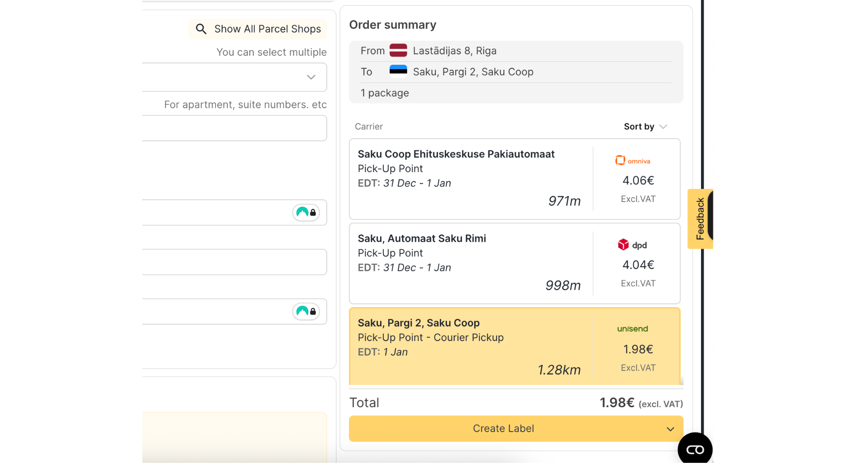Click the lower password manager lock icon

(x=306, y=312)
